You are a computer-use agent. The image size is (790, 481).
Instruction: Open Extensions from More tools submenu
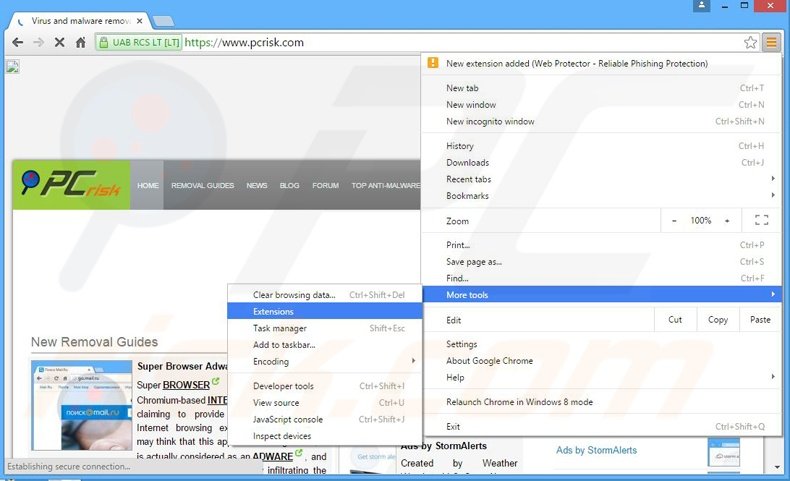325,311
